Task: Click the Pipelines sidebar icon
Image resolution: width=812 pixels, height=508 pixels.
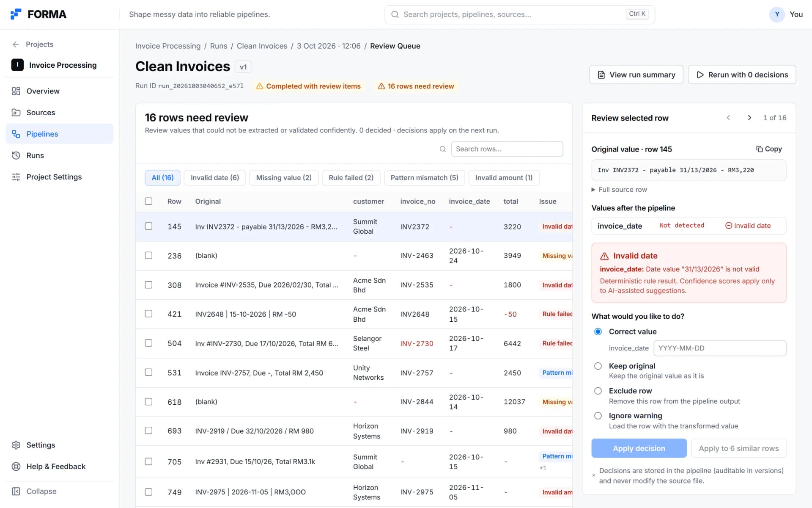Action: [x=16, y=134]
